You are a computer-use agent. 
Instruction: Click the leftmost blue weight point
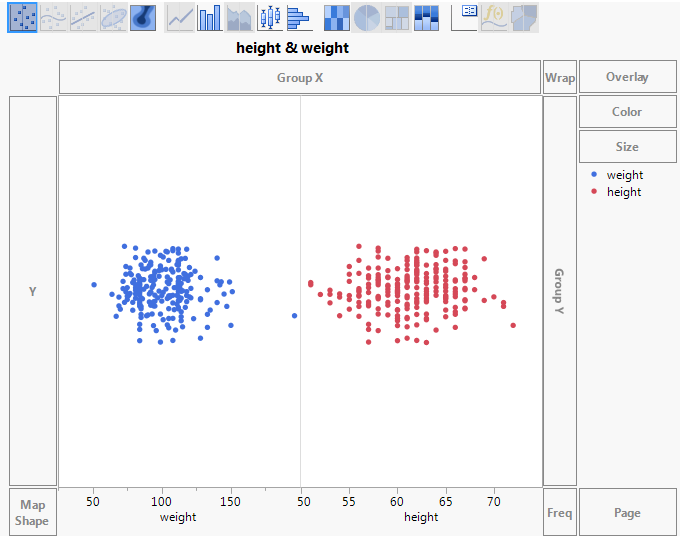(94, 285)
